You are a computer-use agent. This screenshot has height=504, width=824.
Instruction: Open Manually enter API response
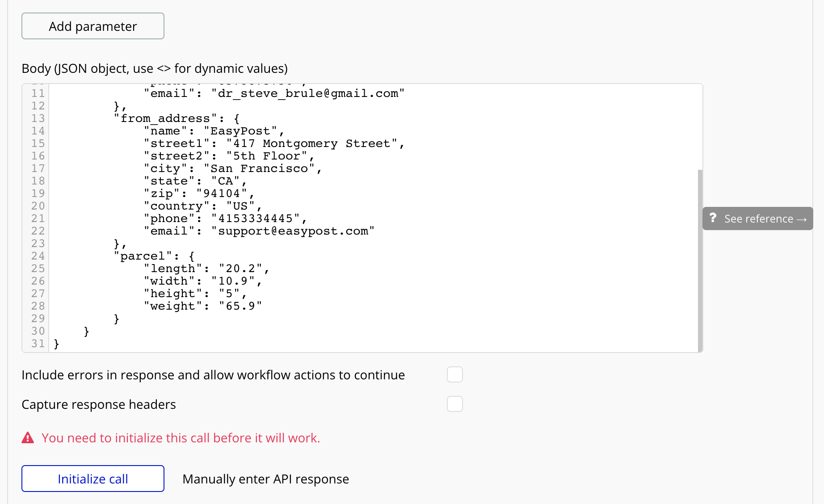[265, 479]
